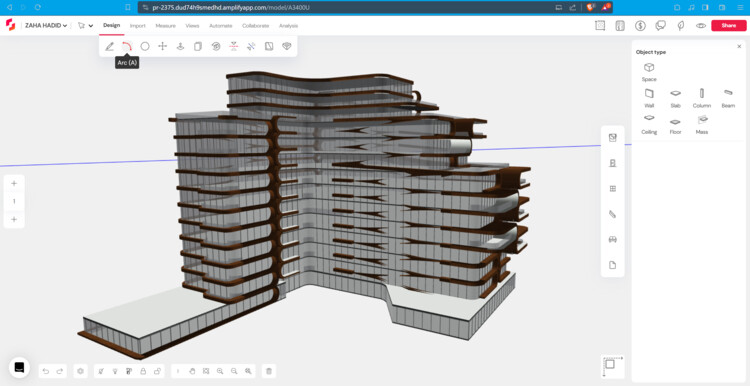Click the dashed-frame screenshot icon in header
Screen dimensions: 750x386
(600, 26)
